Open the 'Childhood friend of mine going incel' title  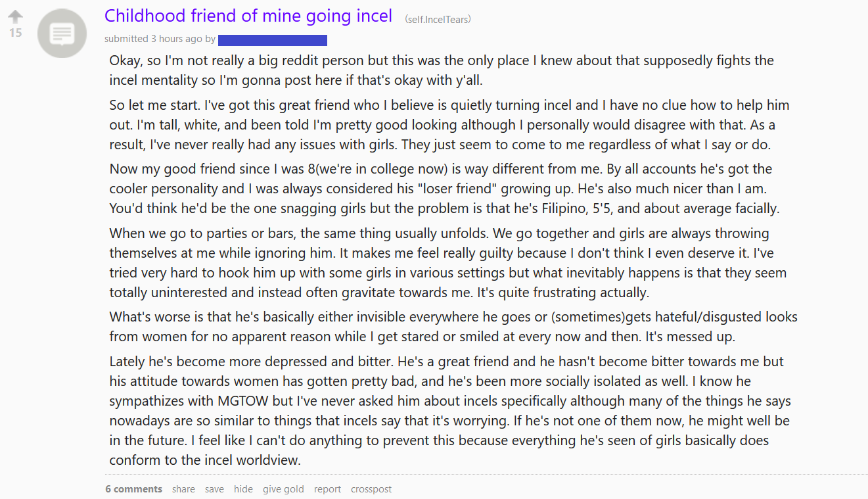click(248, 15)
